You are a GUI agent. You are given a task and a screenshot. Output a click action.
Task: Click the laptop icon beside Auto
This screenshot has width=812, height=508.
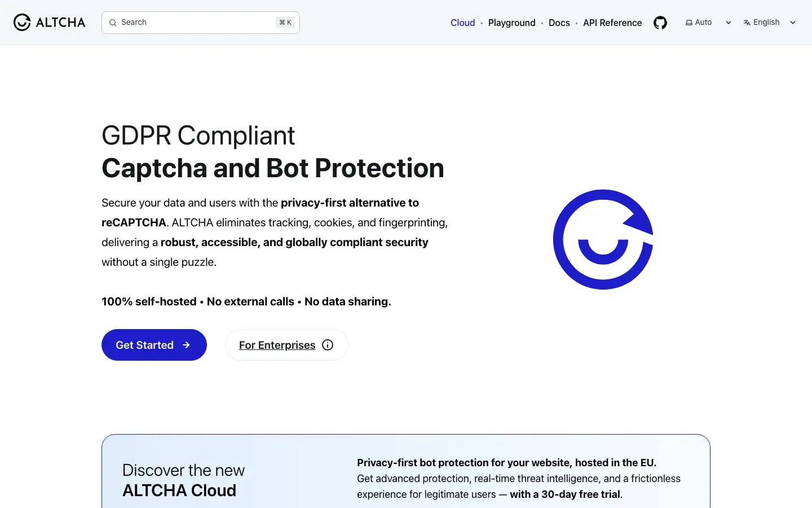[689, 23]
